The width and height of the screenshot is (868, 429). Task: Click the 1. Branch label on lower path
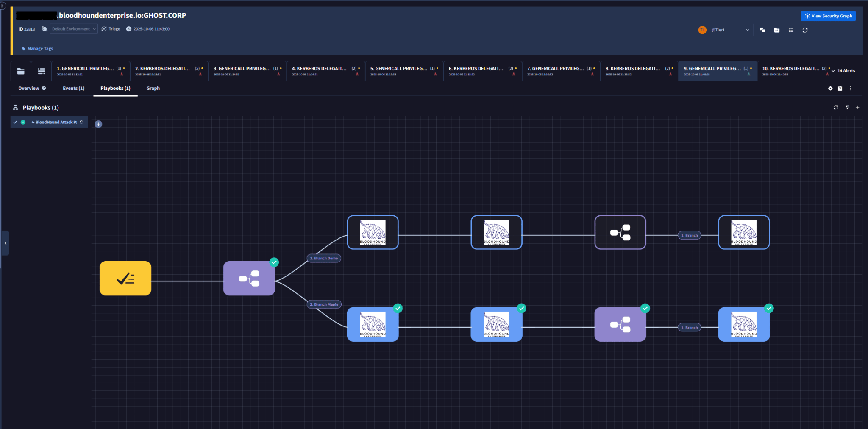689,328
